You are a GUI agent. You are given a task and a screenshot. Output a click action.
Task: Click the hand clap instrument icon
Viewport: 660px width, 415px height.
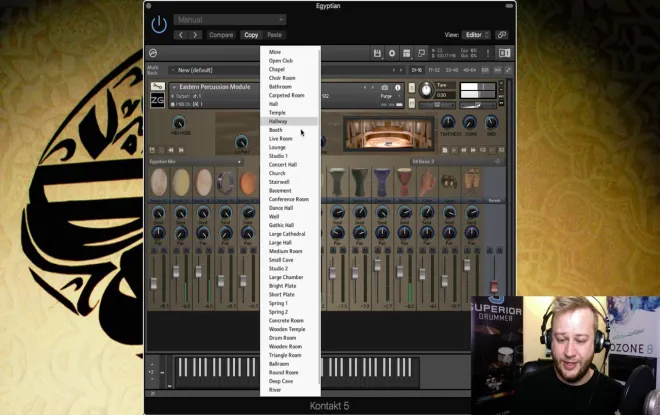tap(427, 182)
